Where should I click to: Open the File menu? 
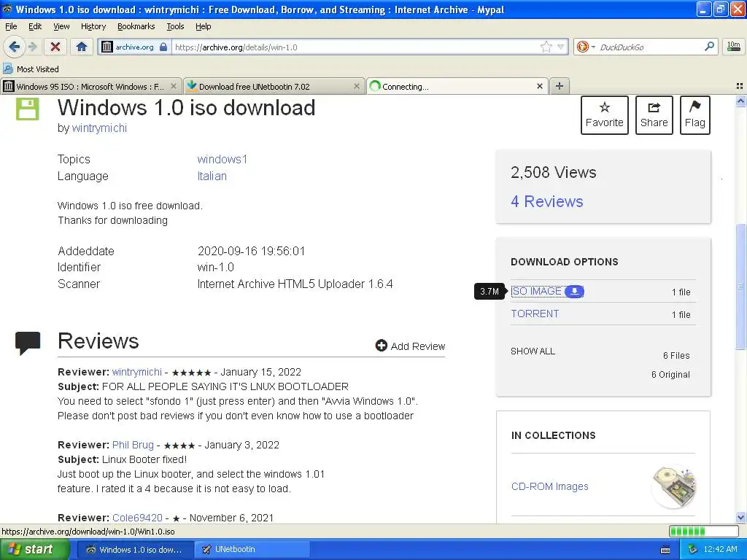pyautogui.click(x=11, y=26)
